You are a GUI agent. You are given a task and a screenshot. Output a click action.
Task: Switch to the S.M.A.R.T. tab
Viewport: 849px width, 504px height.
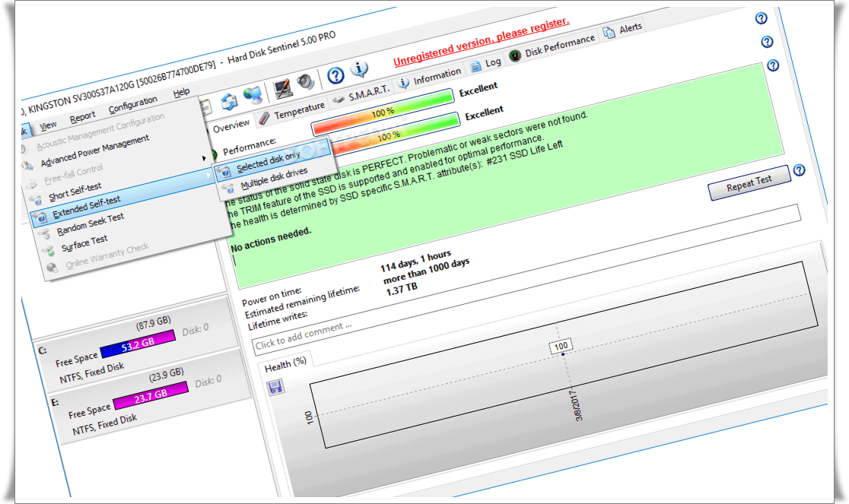(x=361, y=94)
